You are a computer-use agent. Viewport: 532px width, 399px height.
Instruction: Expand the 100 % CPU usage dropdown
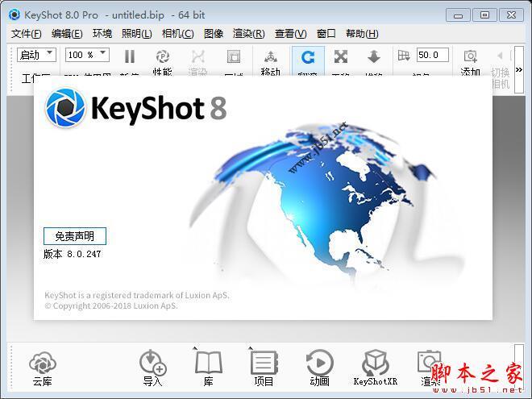coord(87,55)
